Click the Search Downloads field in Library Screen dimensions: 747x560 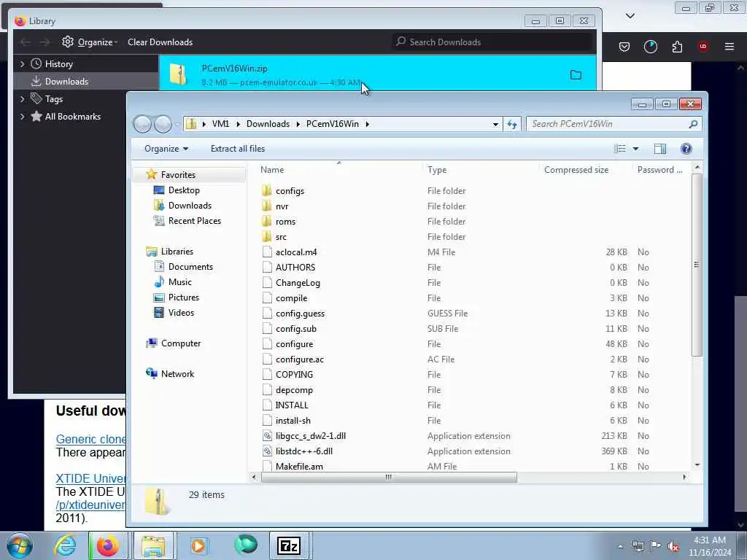pos(493,42)
